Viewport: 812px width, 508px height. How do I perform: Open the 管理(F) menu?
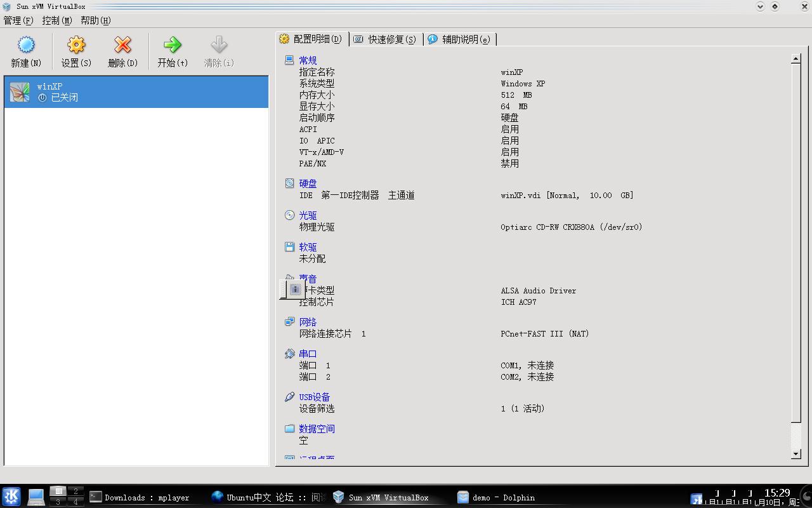click(18, 20)
